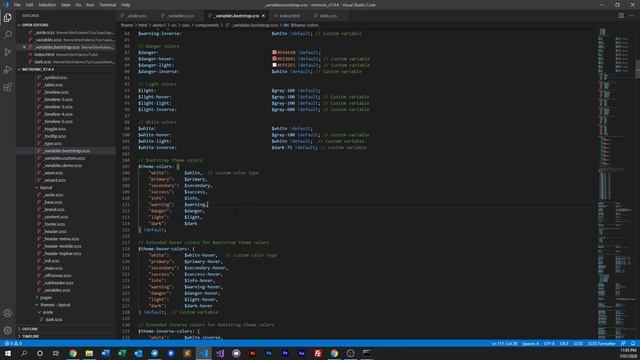Click the Split Editor icon
This screenshot has width=640, height=360.
tap(621, 16)
